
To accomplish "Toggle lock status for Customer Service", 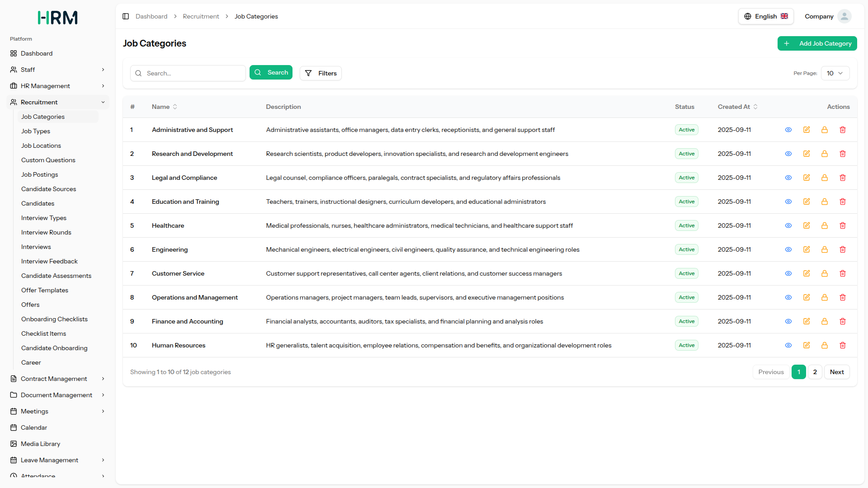I will coord(824,273).
